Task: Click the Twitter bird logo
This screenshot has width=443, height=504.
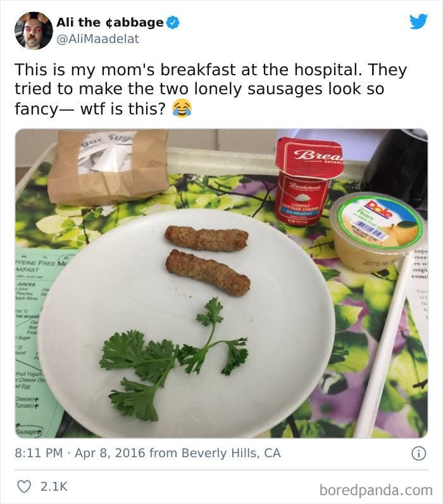Action: [418, 22]
